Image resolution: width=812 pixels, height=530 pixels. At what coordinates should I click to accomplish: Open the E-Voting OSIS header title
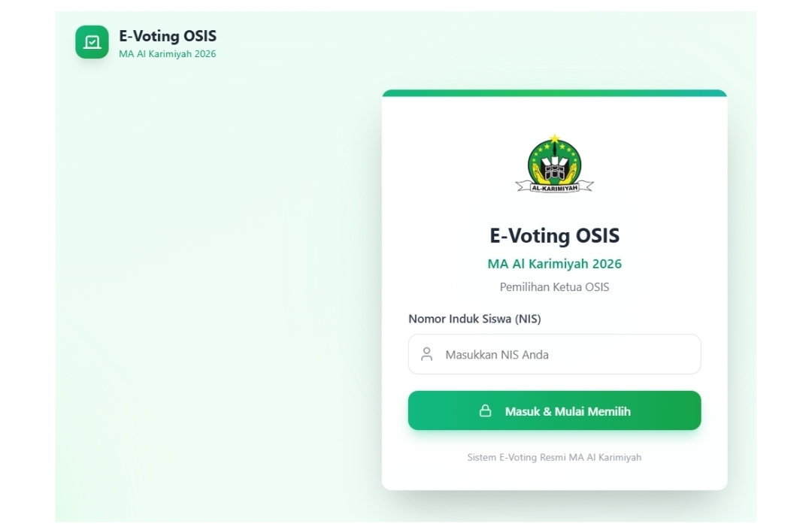(x=168, y=36)
